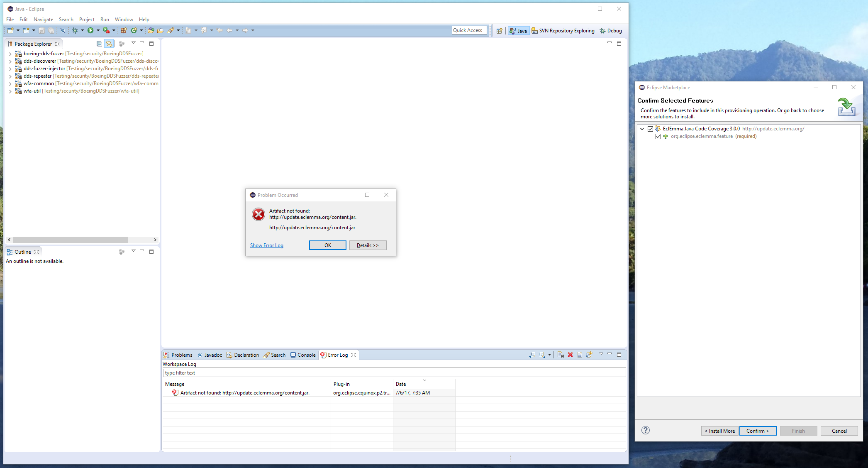Click OK in Problem Occurred dialog
868x468 pixels.
click(328, 245)
